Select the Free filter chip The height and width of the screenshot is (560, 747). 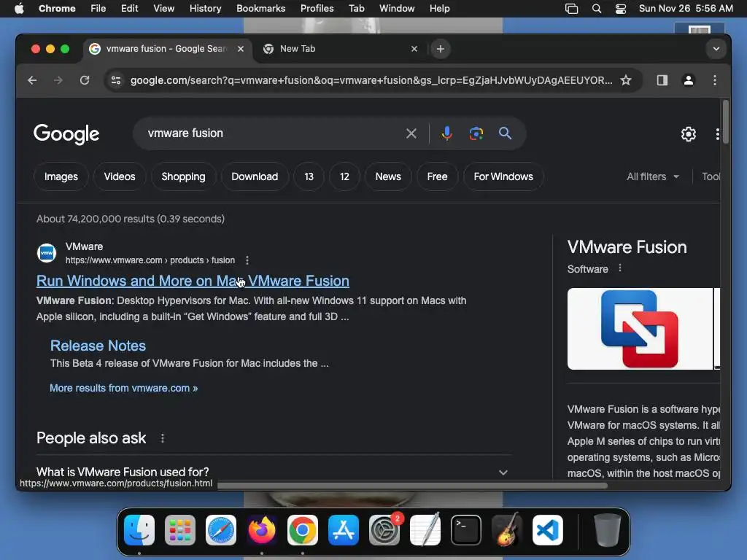coord(438,176)
